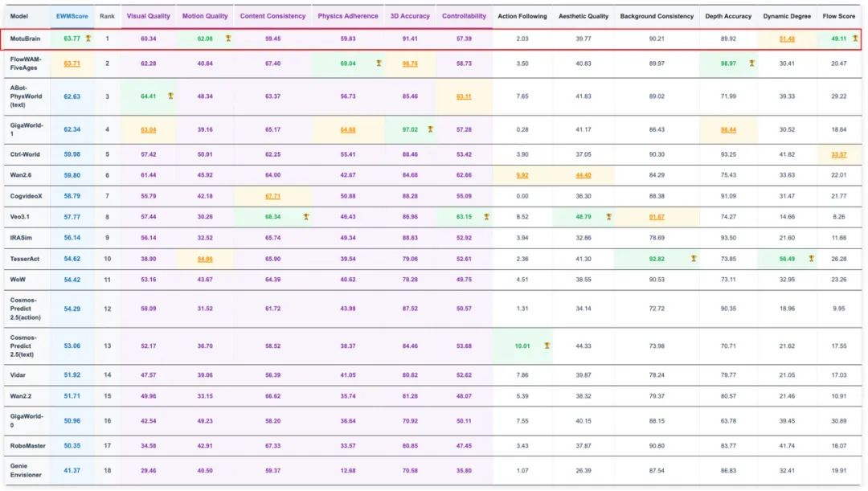
Task: Sort by the Motion Quality column header
Action: point(205,16)
